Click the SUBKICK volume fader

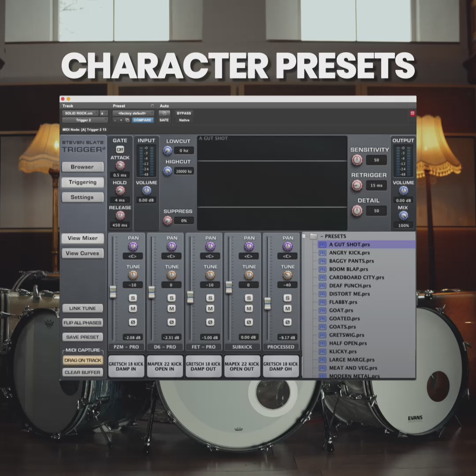pos(229,287)
